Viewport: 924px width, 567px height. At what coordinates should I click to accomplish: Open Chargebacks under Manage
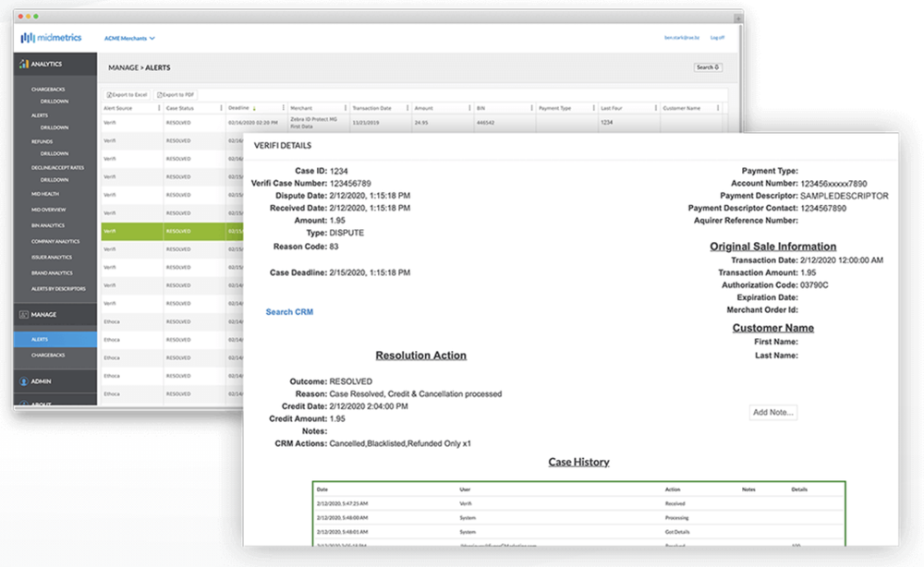(48, 355)
